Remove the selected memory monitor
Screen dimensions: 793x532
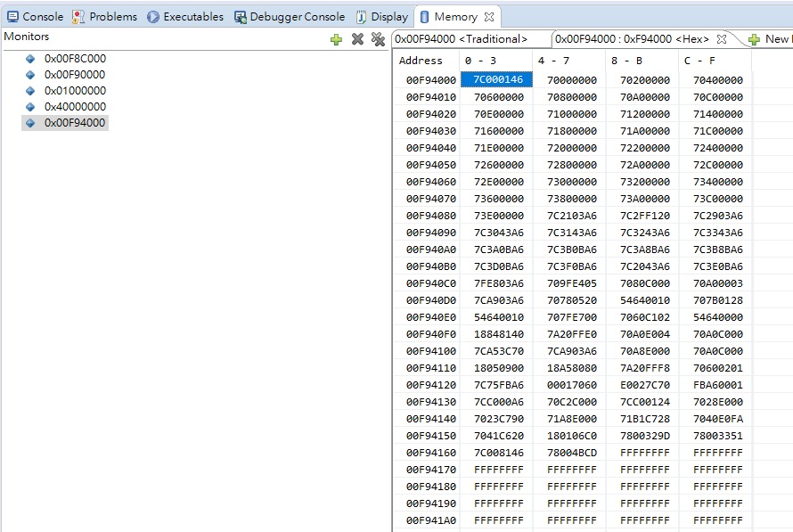click(357, 39)
